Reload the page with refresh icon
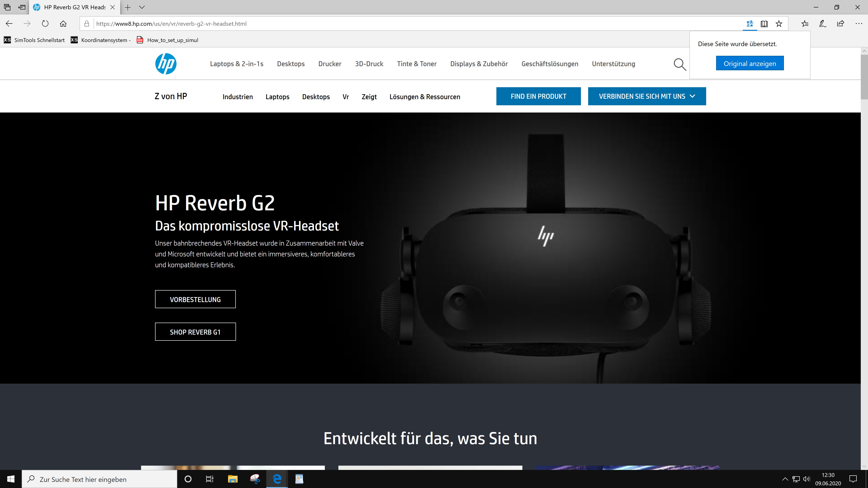Image resolution: width=868 pixels, height=488 pixels. coord(45,23)
